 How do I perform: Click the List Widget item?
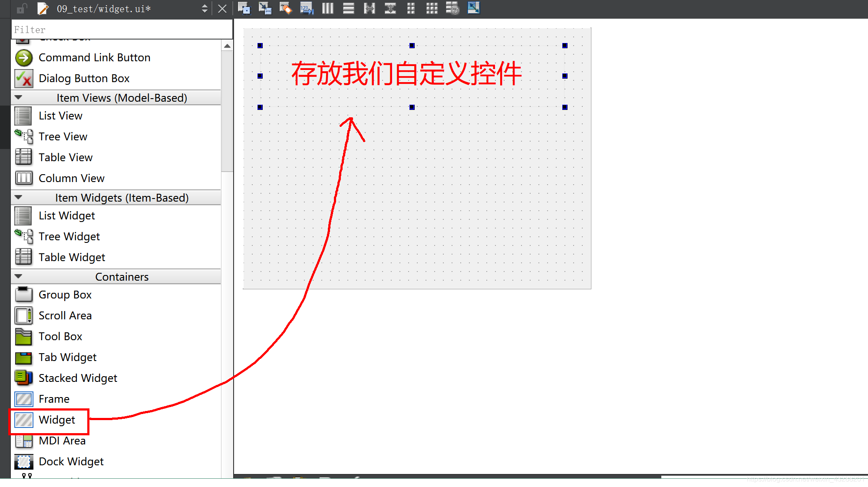tap(66, 215)
